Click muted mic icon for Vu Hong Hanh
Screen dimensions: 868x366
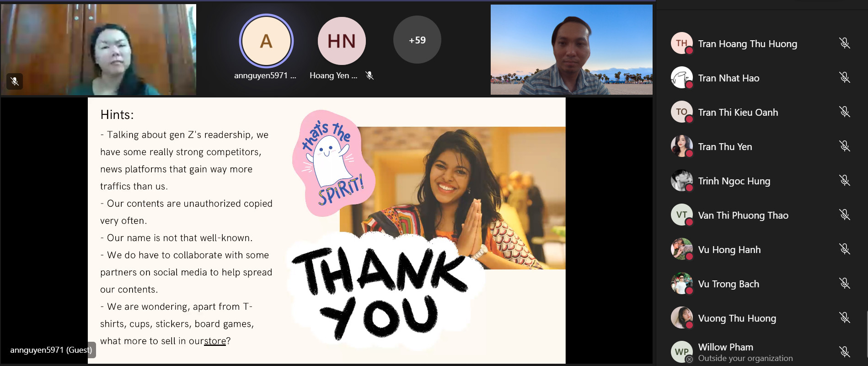(x=845, y=249)
